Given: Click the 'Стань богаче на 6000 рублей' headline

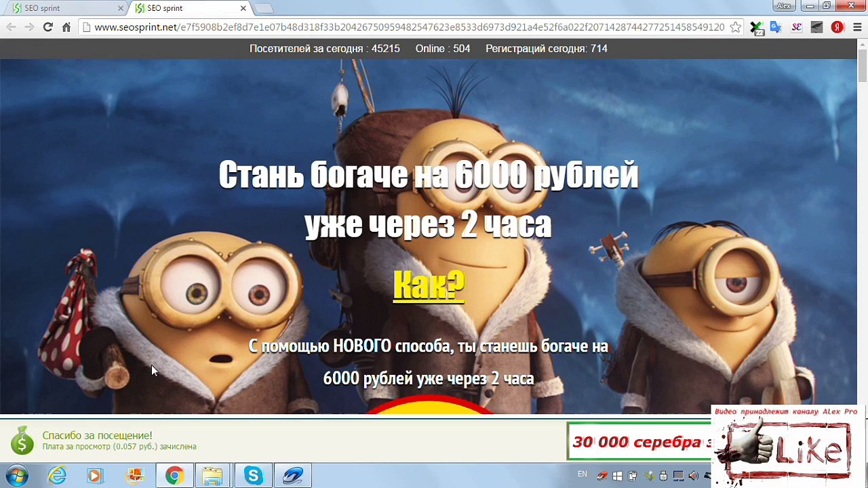Looking at the screenshot, I should point(429,176).
